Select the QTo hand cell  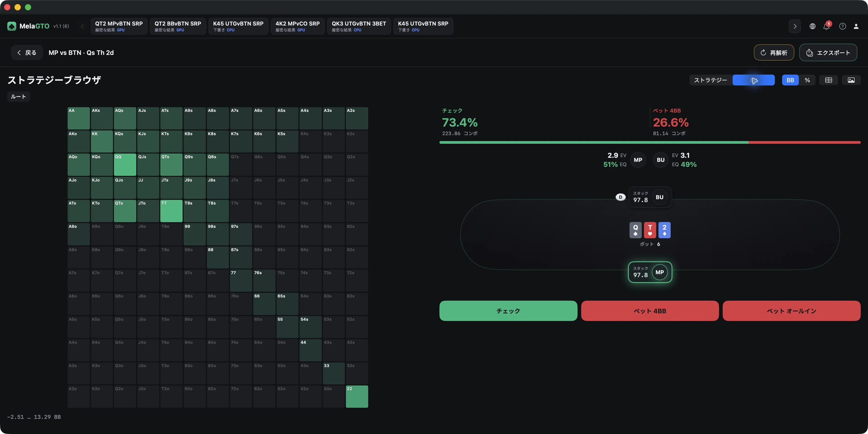click(x=125, y=211)
